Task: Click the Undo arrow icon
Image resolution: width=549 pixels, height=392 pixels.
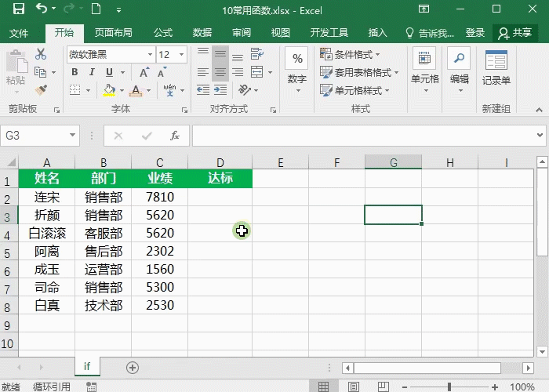Action: click(x=42, y=9)
